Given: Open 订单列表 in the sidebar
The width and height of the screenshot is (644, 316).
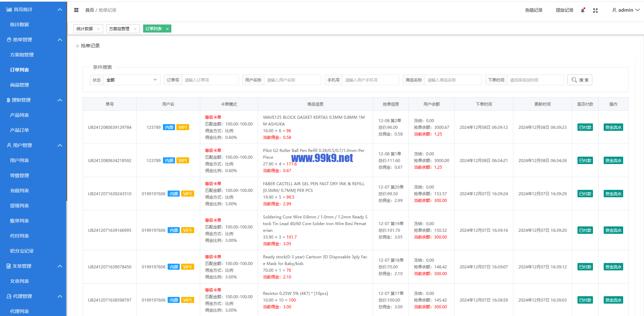Looking at the screenshot, I should pyautogui.click(x=19, y=70).
